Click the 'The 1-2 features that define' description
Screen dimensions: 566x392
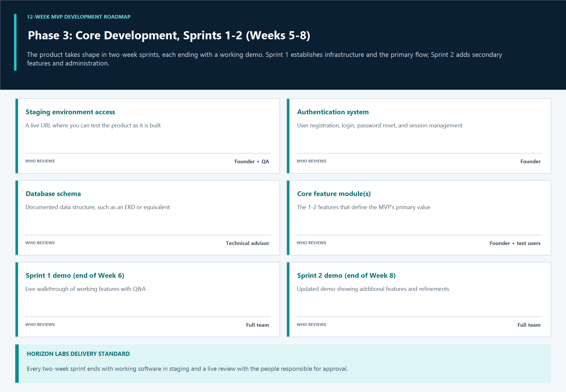(x=364, y=207)
